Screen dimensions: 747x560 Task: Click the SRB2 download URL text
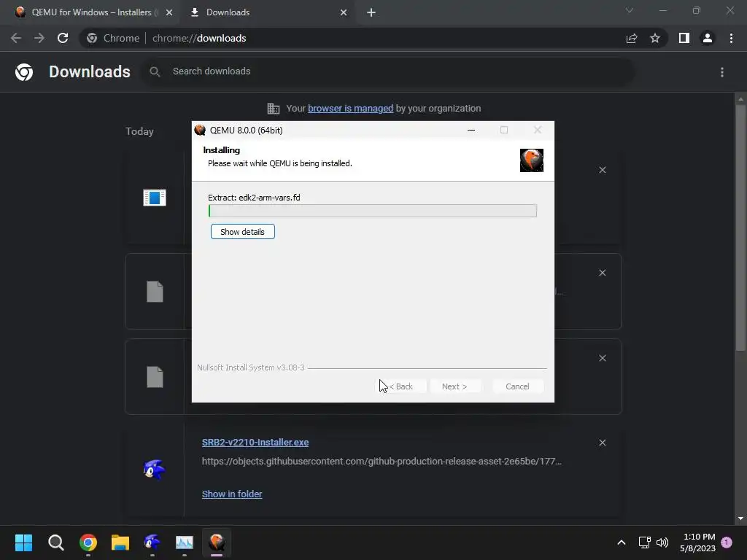point(382,461)
